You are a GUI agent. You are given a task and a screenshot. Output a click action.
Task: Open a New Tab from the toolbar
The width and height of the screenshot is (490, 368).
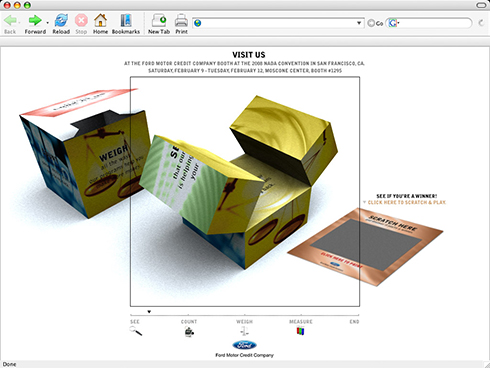tap(159, 21)
